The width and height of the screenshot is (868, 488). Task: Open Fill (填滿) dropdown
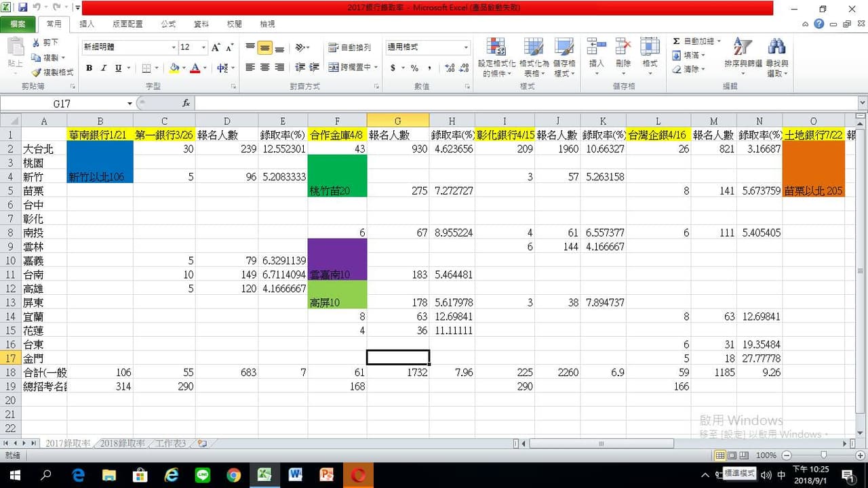(x=689, y=56)
